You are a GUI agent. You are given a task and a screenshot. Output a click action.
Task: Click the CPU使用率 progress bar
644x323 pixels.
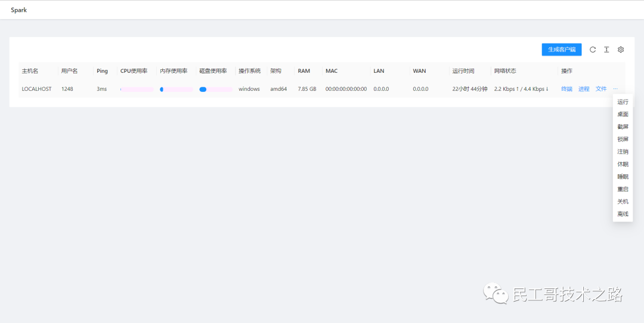(137, 90)
